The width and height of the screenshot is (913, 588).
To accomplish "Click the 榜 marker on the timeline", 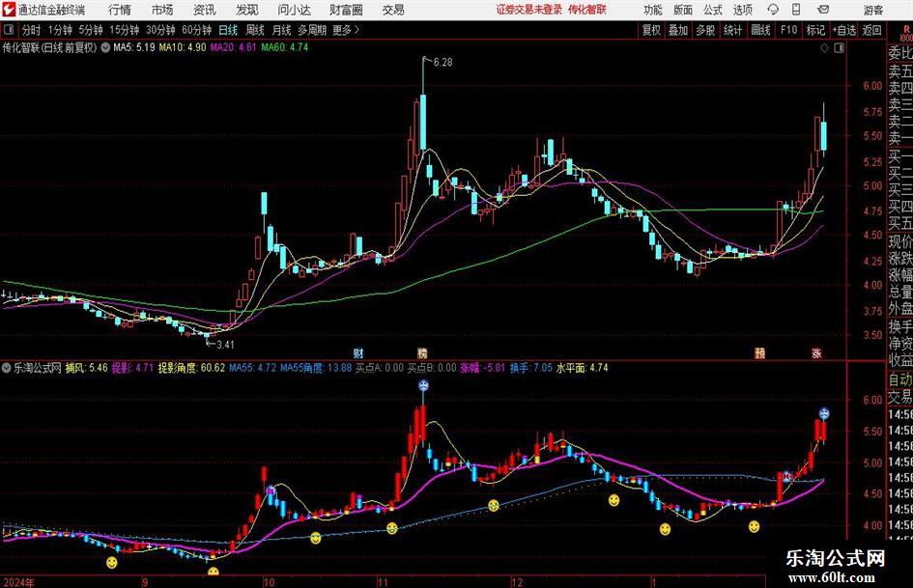I will pyautogui.click(x=423, y=353).
